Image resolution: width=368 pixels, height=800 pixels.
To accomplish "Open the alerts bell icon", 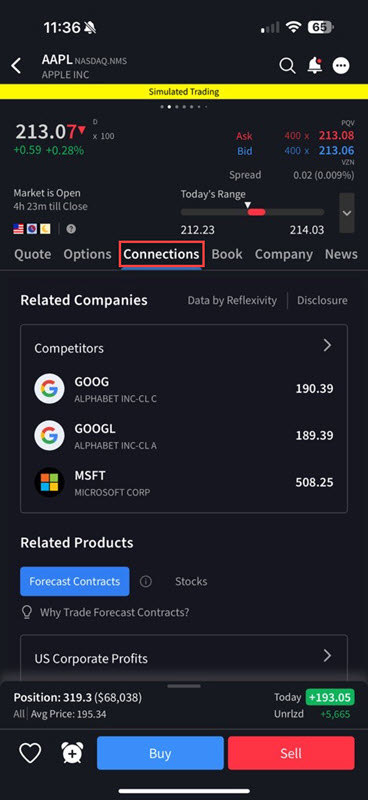I will [x=315, y=66].
